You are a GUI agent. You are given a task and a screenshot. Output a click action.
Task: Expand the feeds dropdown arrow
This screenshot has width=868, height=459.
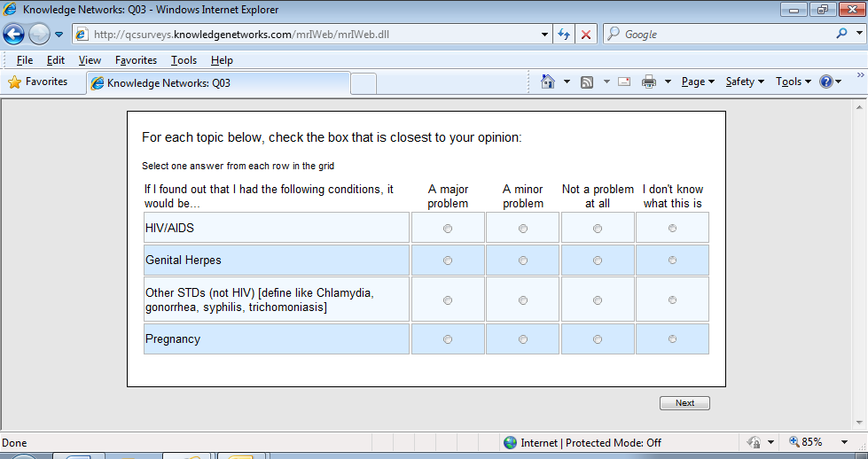pyautogui.click(x=606, y=82)
